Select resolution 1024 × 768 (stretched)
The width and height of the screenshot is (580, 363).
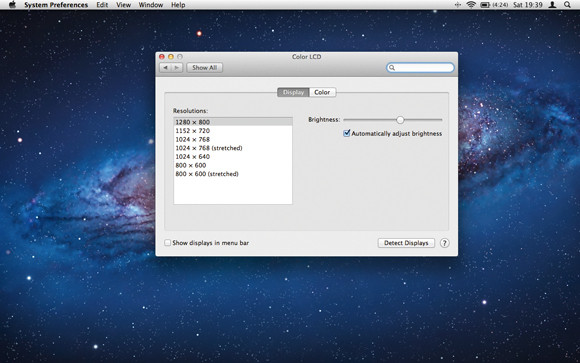233,148
